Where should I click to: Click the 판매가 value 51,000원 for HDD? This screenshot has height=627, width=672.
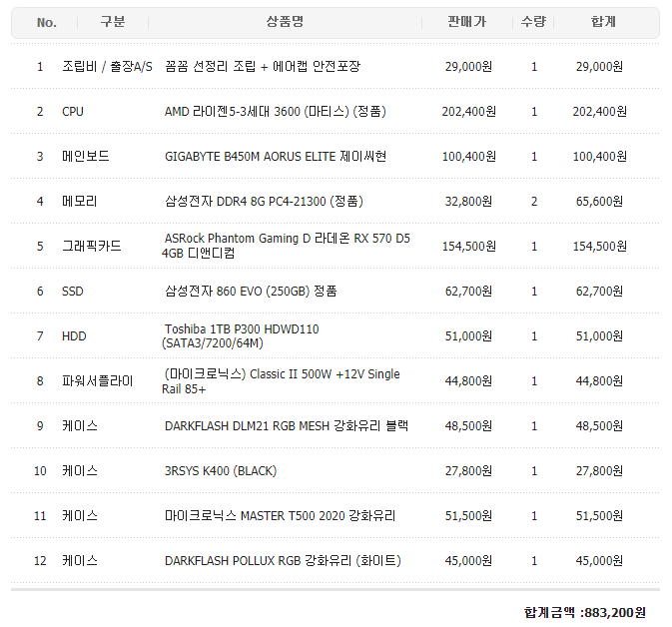pos(468,336)
